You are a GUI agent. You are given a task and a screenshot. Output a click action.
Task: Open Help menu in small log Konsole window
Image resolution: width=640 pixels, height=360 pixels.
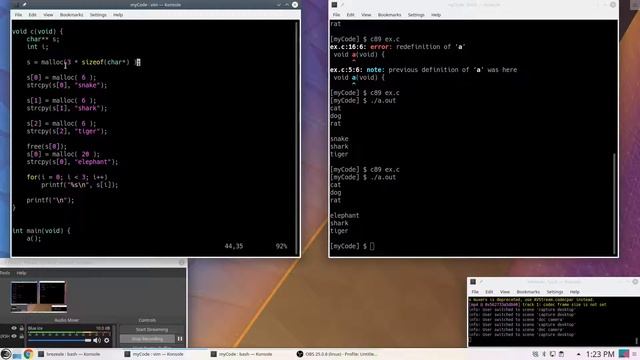tap(575, 292)
